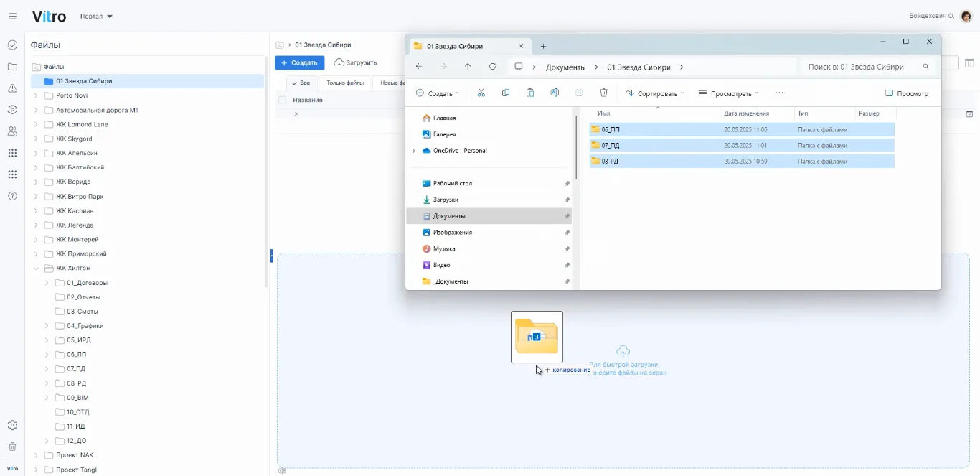Open the Сортировать dropdown in Explorer
Image resolution: width=980 pixels, height=476 pixels.
point(655,93)
